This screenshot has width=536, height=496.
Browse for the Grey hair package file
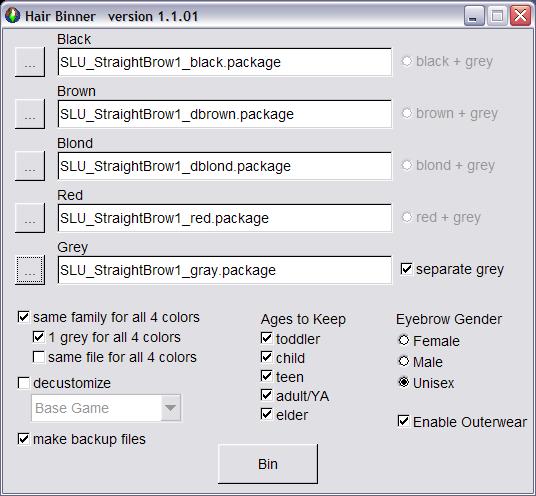[x=30, y=270]
